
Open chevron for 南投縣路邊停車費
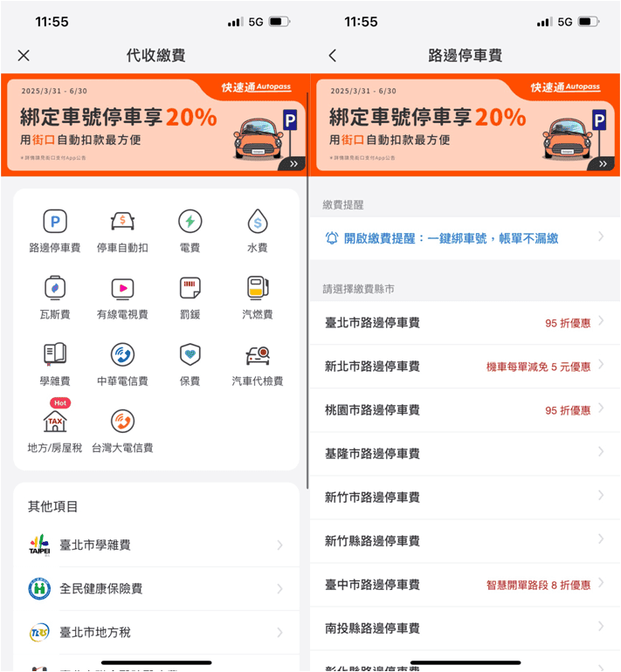[x=601, y=627]
